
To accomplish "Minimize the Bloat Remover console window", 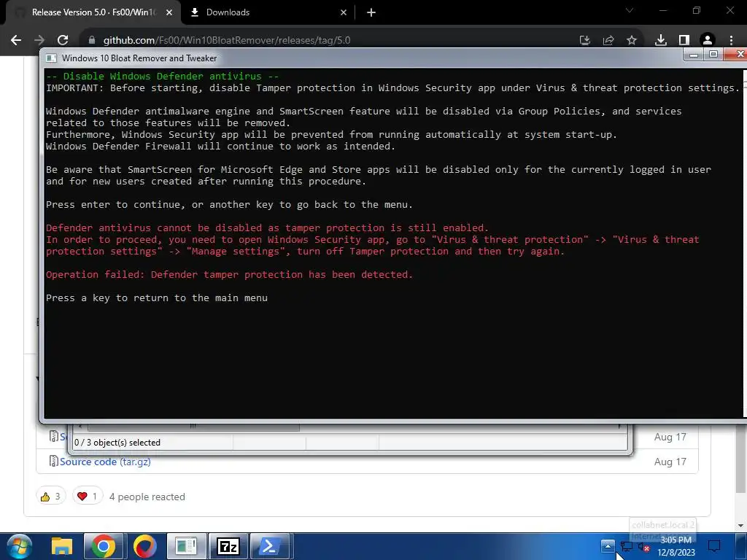I will [694, 54].
